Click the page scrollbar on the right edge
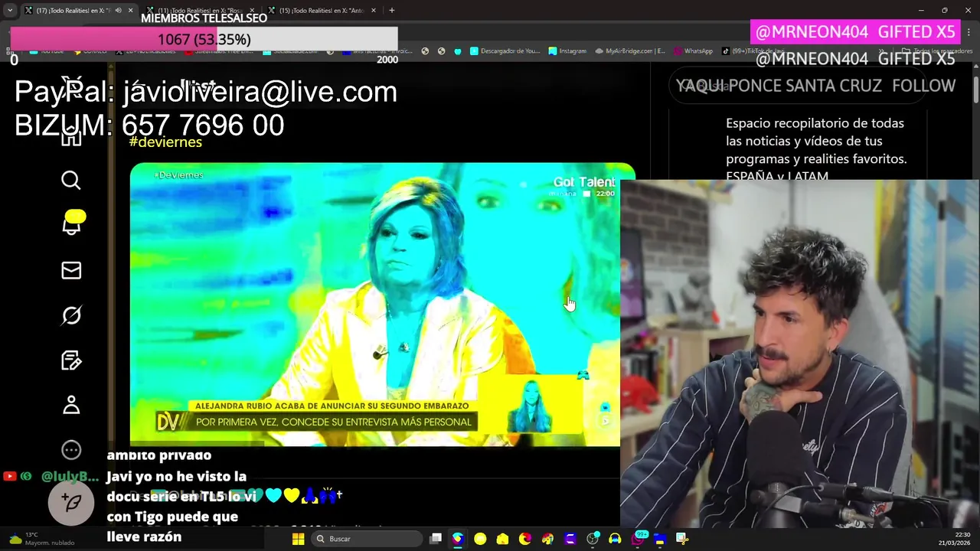Viewport: 980px width, 551px height. point(975,92)
